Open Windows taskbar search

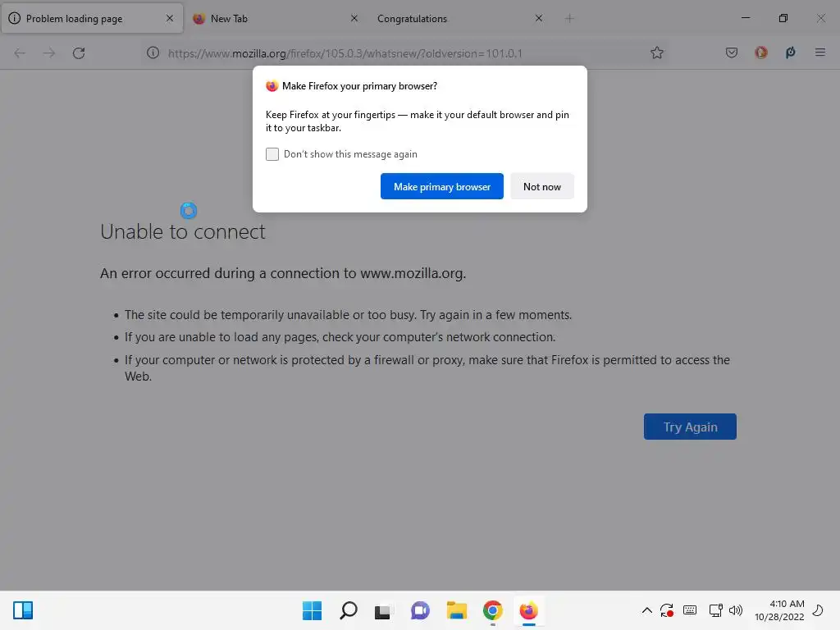[348, 610]
